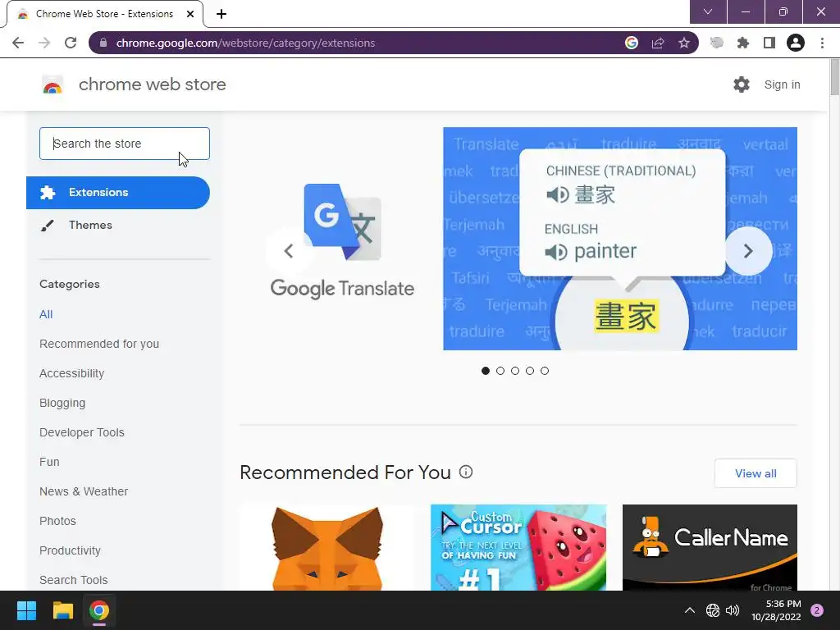This screenshot has width=840, height=630.
Task: Click the browser back arrow
Action: [18, 43]
